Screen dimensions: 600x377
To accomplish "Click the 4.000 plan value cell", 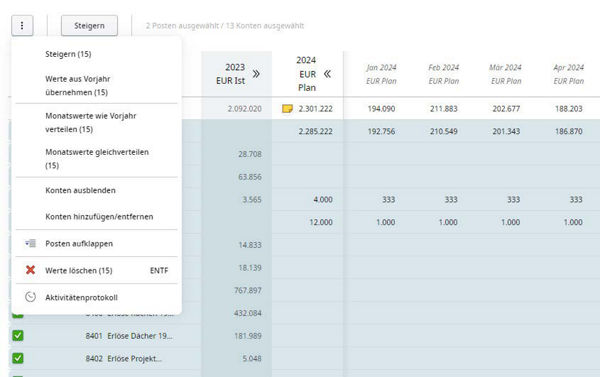I will coord(323,199).
